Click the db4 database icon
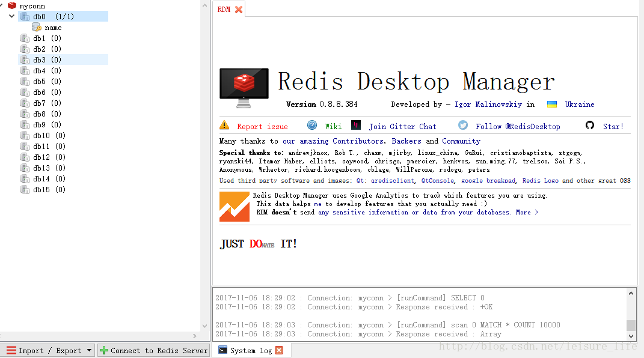 pyautogui.click(x=25, y=70)
